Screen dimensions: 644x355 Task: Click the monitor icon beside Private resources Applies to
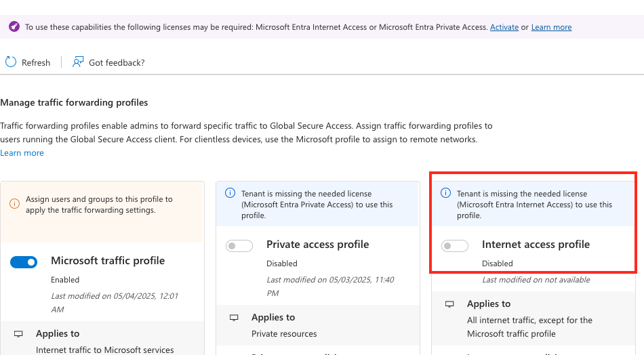coord(234,317)
